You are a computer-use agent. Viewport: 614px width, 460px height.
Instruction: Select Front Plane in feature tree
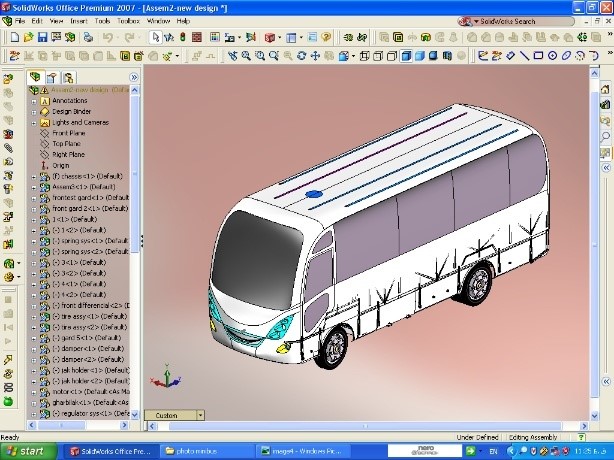(68, 132)
